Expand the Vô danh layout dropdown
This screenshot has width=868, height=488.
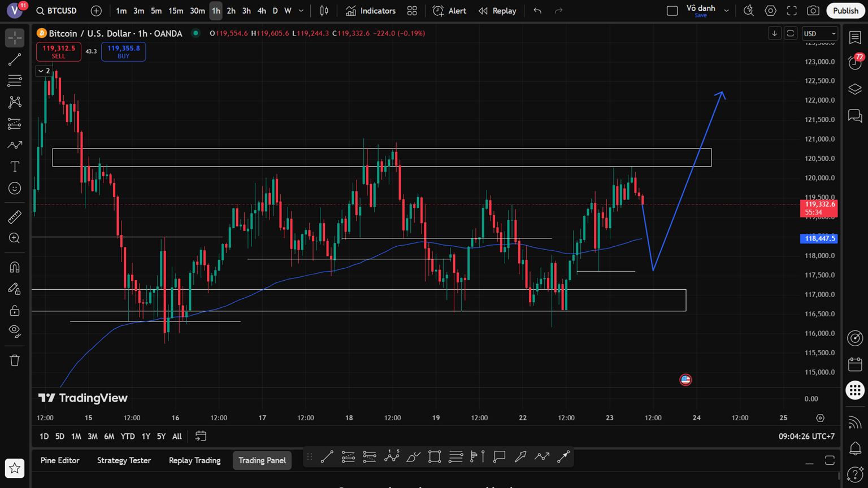(727, 11)
